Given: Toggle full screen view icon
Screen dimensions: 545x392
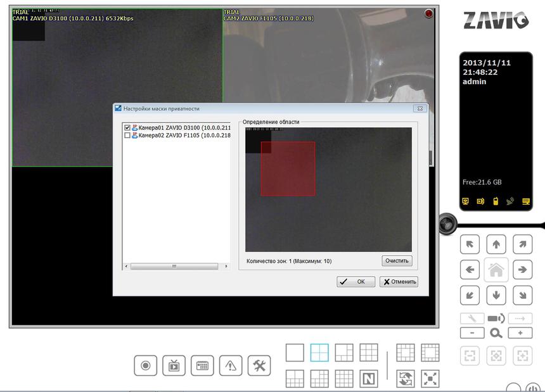Looking at the screenshot, I should [x=430, y=379].
